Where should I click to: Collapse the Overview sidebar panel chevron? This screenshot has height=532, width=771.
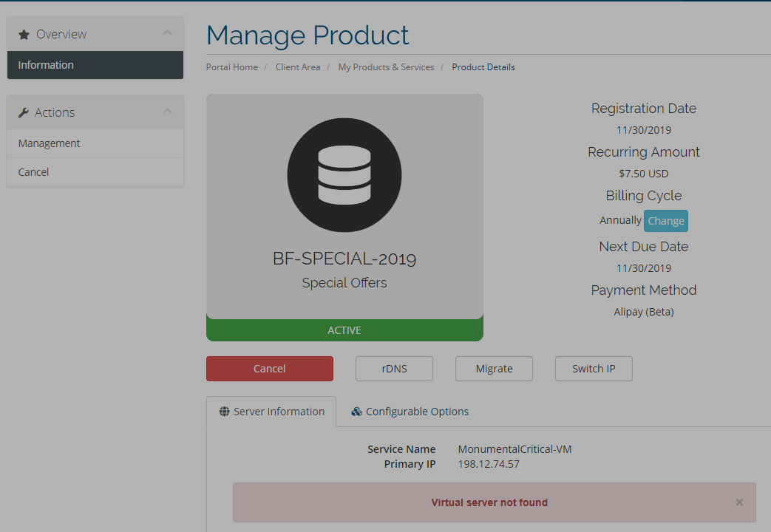[167, 33]
